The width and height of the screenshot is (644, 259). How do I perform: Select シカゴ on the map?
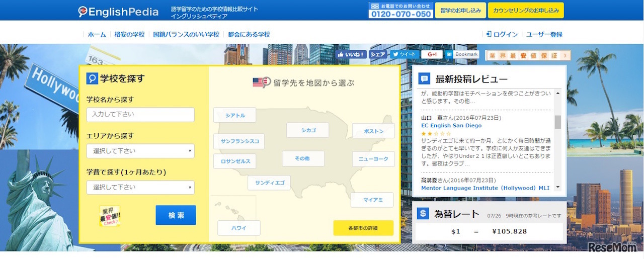click(x=307, y=130)
